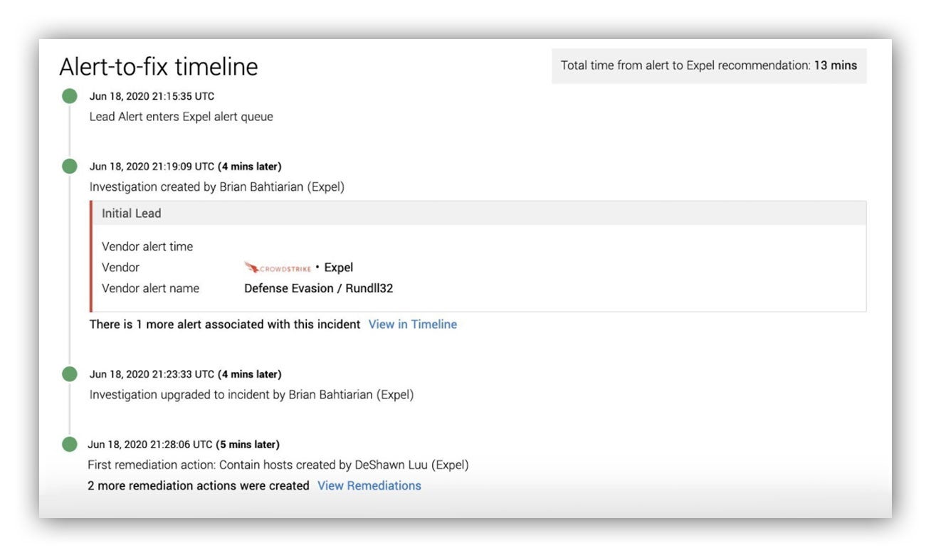The image size is (931, 560).
Task: Click the 'Jun 18, 2020 21:28:06 UTC' timestamp
Action: coord(150,445)
